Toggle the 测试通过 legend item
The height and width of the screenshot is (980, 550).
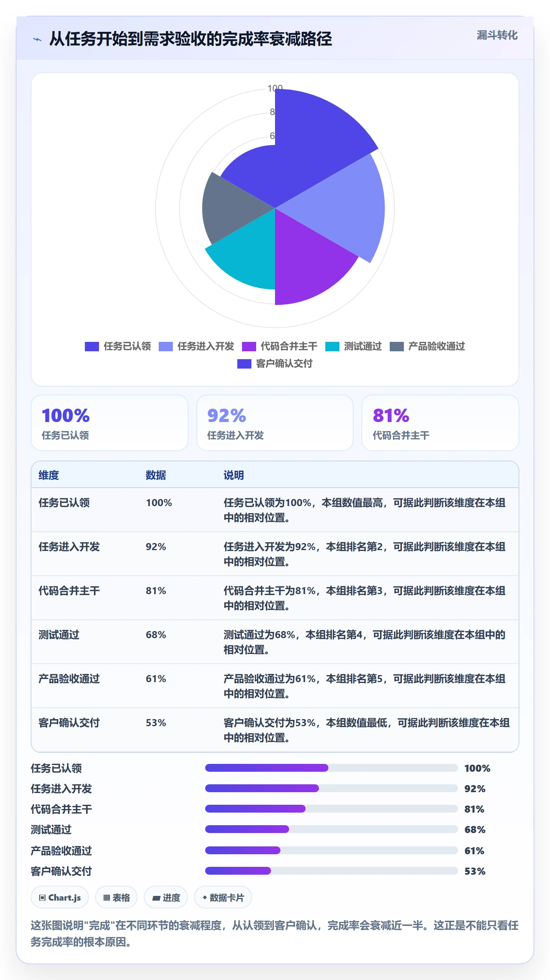(x=354, y=346)
